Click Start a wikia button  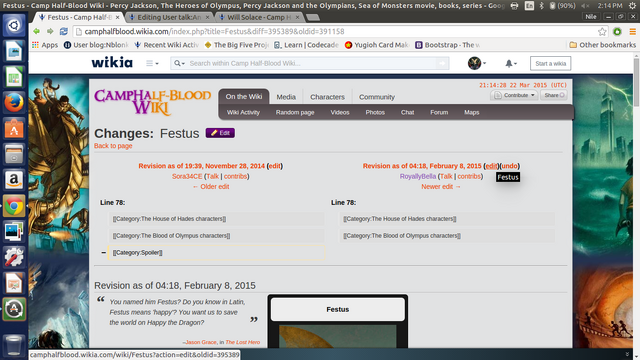pos(551,63)
